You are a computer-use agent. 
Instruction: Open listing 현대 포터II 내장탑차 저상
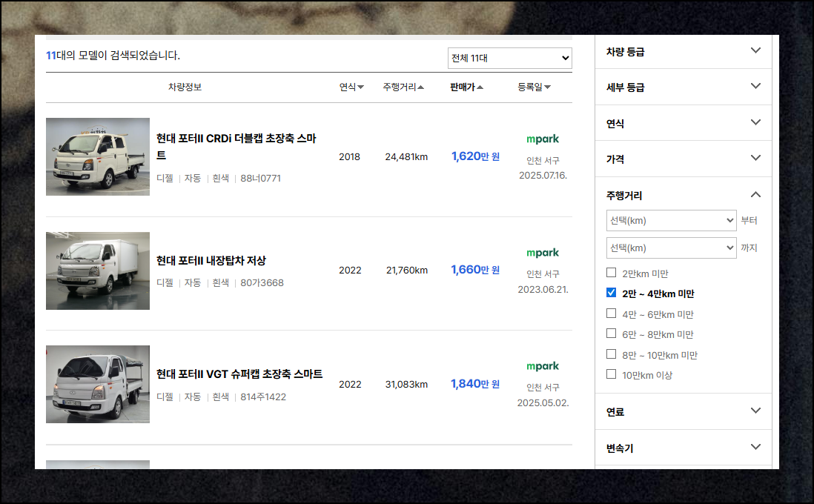pyautogui.click(x=211, y=261)
